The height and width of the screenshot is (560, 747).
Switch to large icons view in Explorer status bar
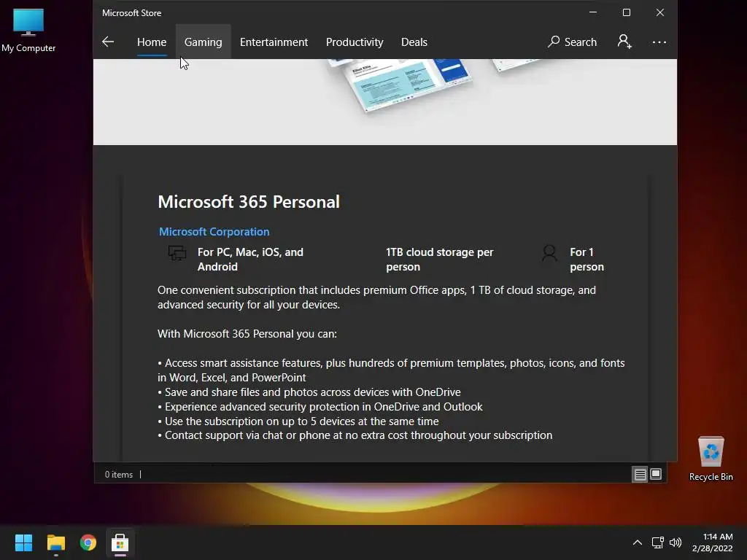coord(656,474)
